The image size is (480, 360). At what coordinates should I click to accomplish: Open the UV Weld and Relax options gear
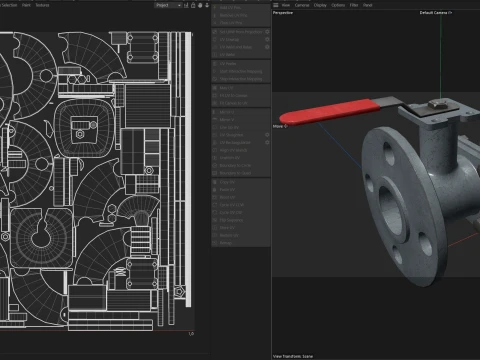click(x=267, y=47)
